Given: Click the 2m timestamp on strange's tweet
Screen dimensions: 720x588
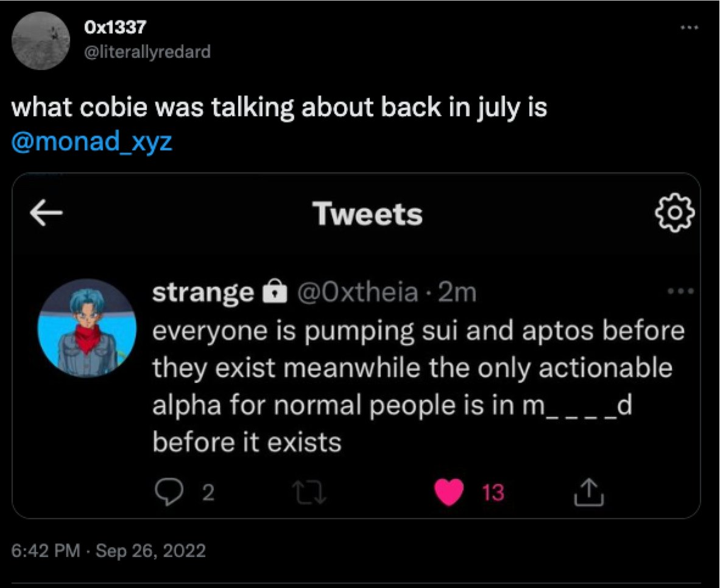Looking at the screenshot, I should 457,293.
